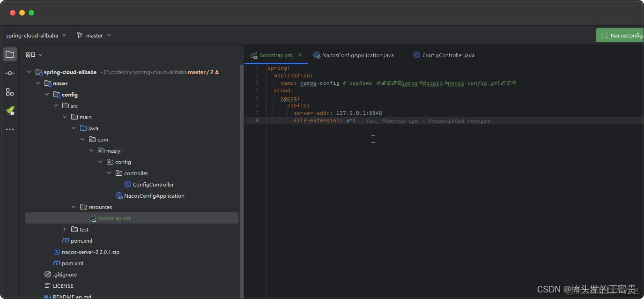Click the bootstrap.yml tab file icon
The height and width of the screenshot is (299, 644).
254,55
